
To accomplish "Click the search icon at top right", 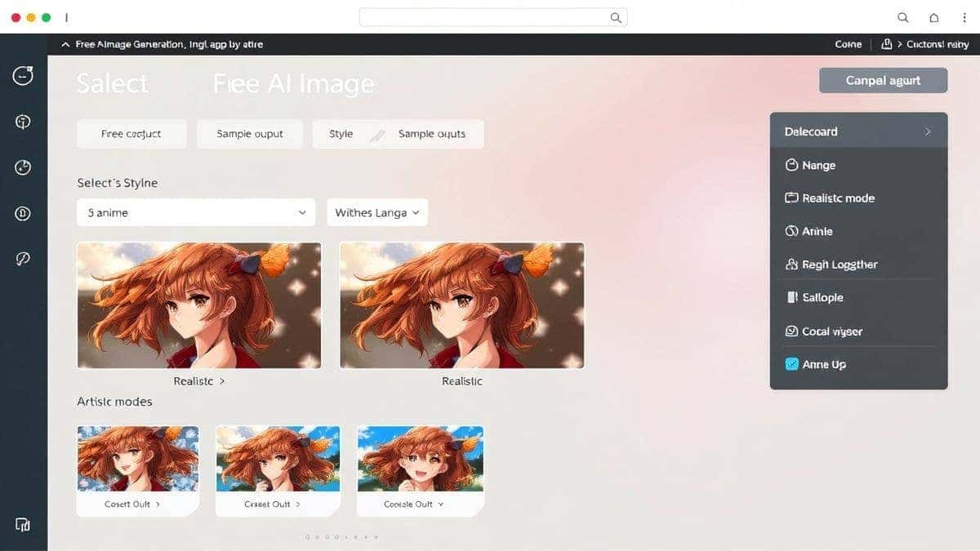I will click(903, 17).
